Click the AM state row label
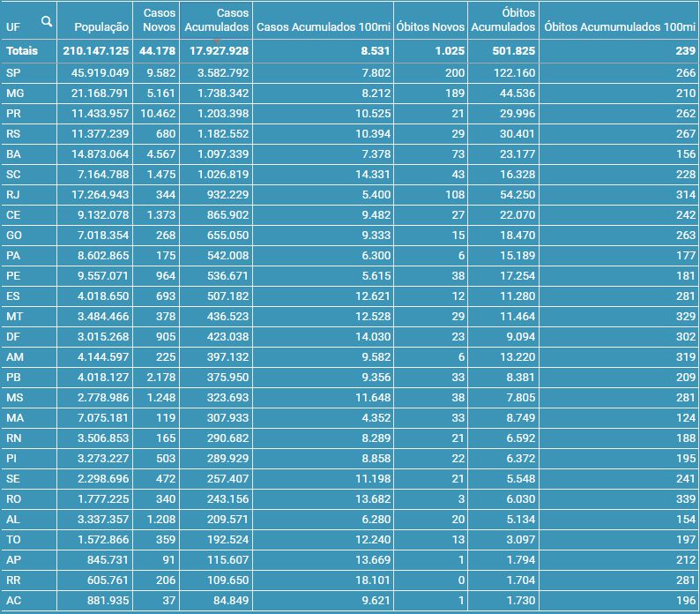Image resolution: width=700 pixels, height=614 pixels. 15,356
